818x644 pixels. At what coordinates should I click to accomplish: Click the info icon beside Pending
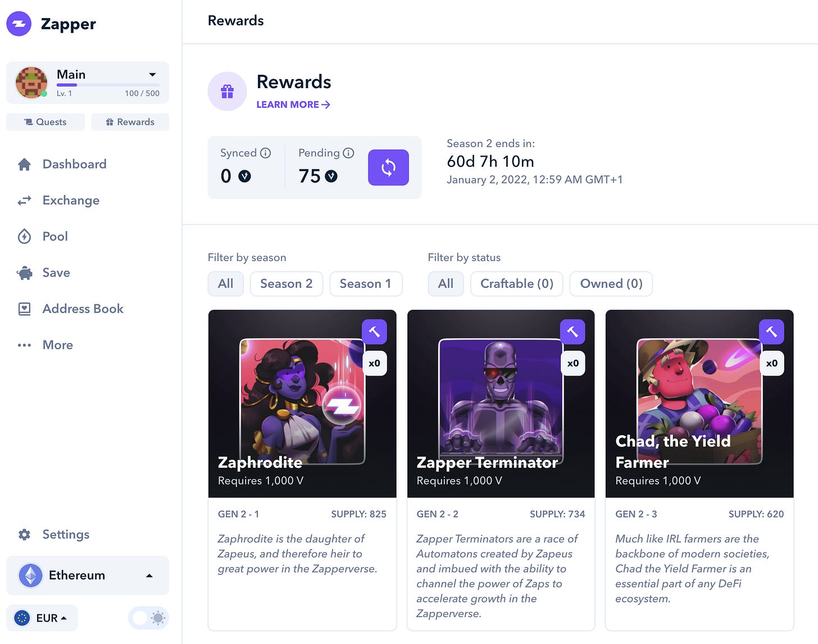point(348,153)
